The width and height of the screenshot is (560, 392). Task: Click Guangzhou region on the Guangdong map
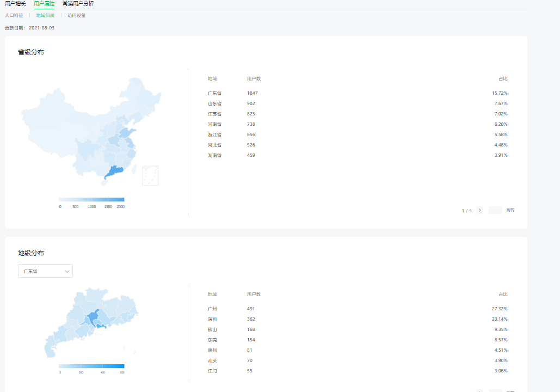coord(93,317)
